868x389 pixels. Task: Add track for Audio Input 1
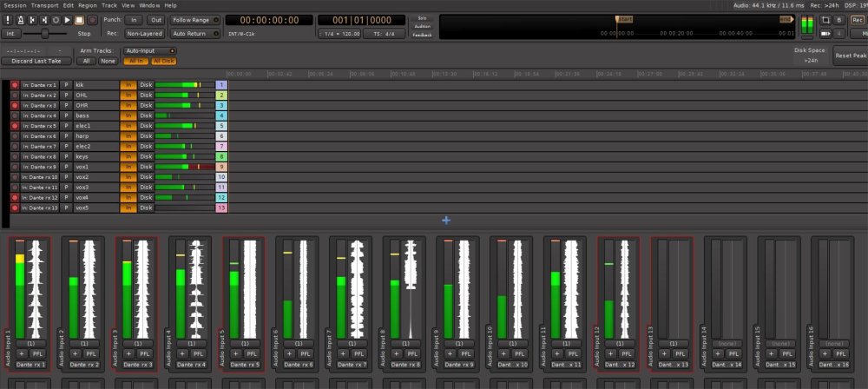pos(22,353)
